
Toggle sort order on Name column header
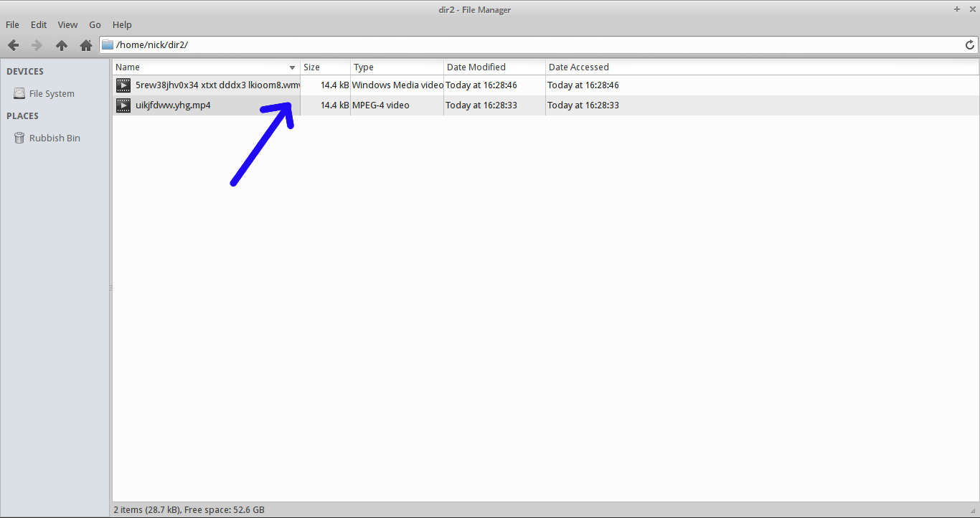[x=205, y=67]
